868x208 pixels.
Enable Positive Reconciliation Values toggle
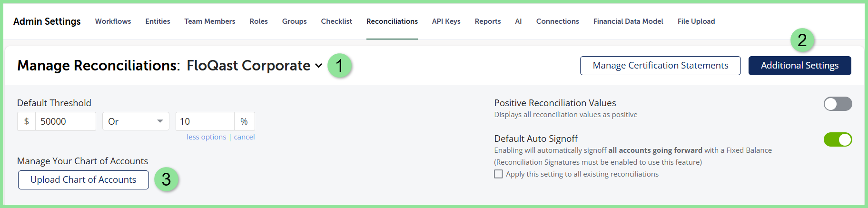tap(838, 104)
